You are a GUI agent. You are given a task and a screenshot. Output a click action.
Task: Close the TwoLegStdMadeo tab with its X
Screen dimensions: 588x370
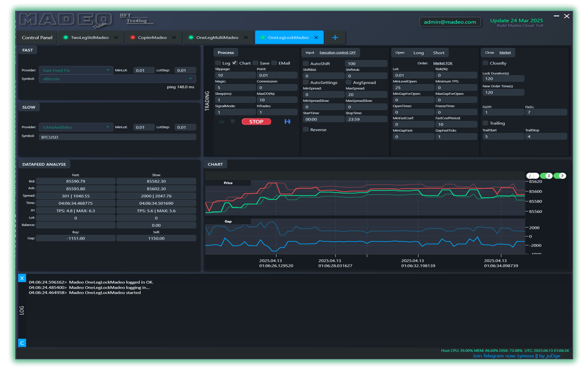pyautogui.click(x=116, y=38)
